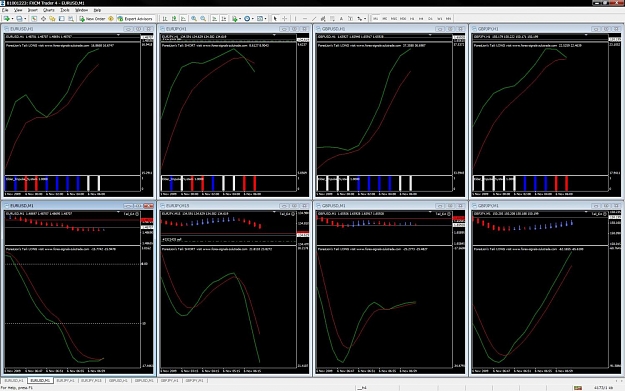Select the MN timeframe button
The image size is (625, 391).
click(x=448, y=18)
